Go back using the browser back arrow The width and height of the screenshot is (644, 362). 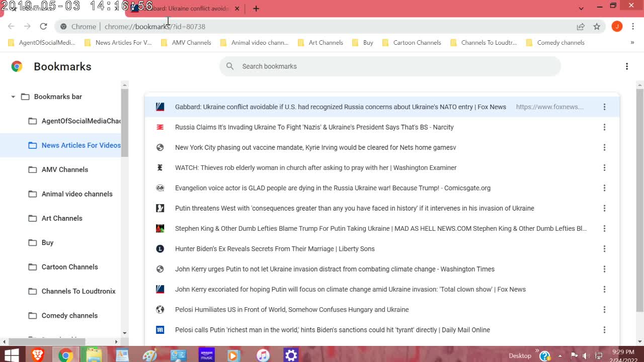(x=11, y=27)
